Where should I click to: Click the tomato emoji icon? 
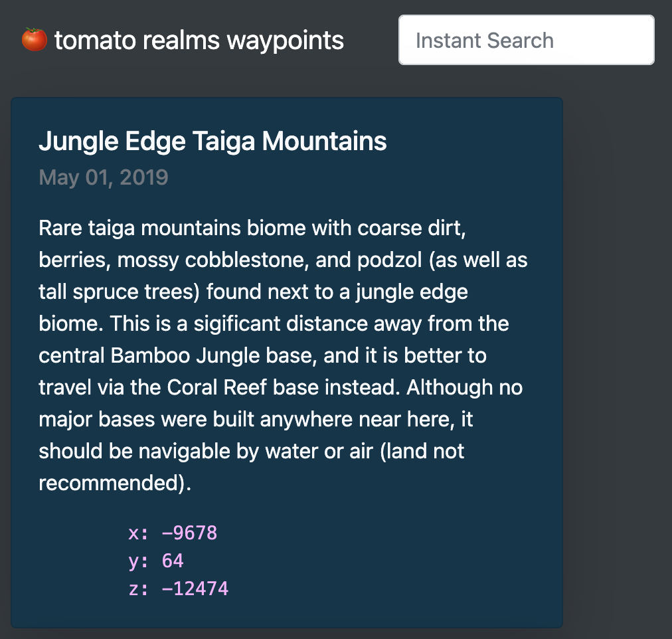pyautogui.click(x=34, y=40)
